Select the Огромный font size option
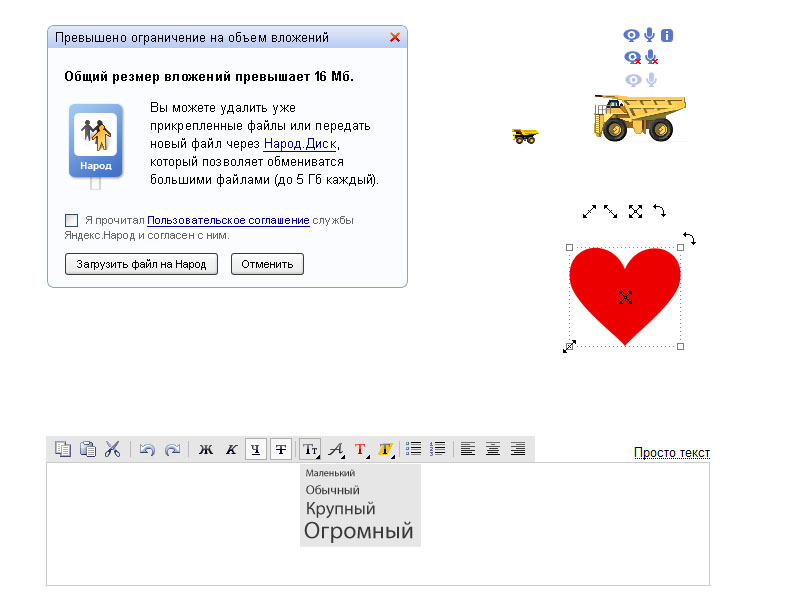The height and width of the screenshot is (600, 800). coord(359,531)
